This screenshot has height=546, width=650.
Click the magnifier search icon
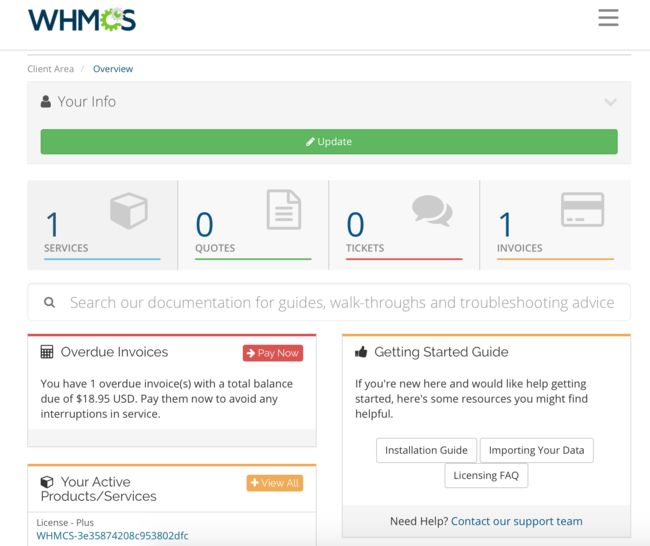point(49,303)
